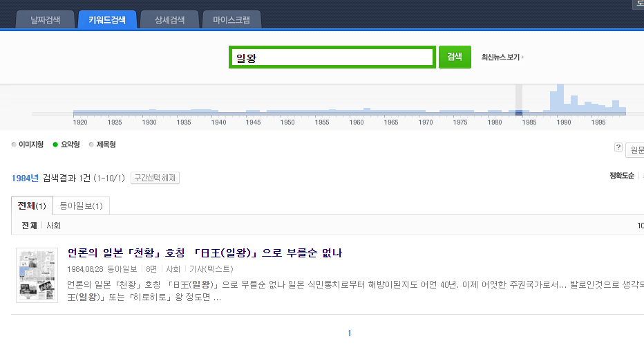This screenshot has height=348, width=644.
Task: Select the 전체(1) results tab
Action: point(32,205)
